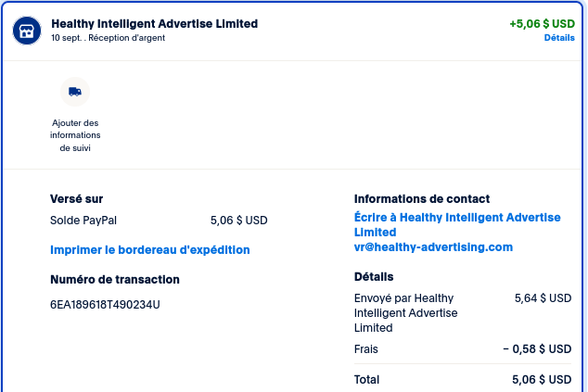Click 'Imprimer le bordereau d'expédition' link
Image resolution: width=588 pixels, height=392 pixels.
coord(149,250)
